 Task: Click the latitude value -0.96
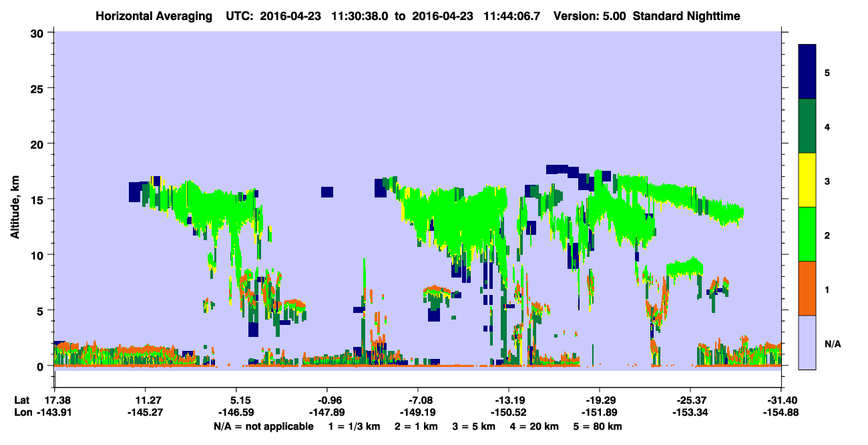327,400
